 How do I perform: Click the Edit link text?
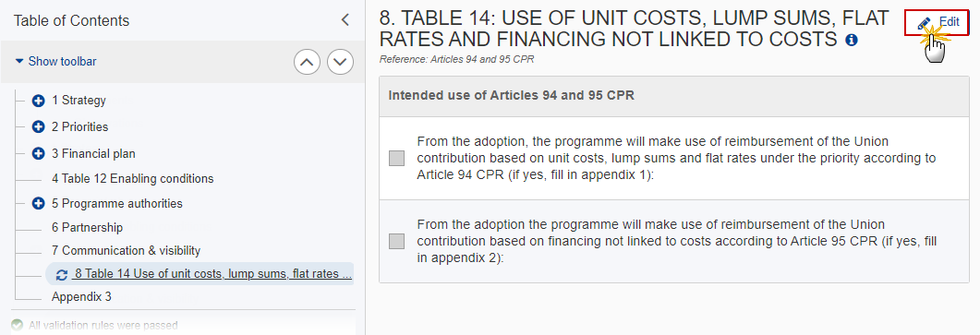pos(950,22)
